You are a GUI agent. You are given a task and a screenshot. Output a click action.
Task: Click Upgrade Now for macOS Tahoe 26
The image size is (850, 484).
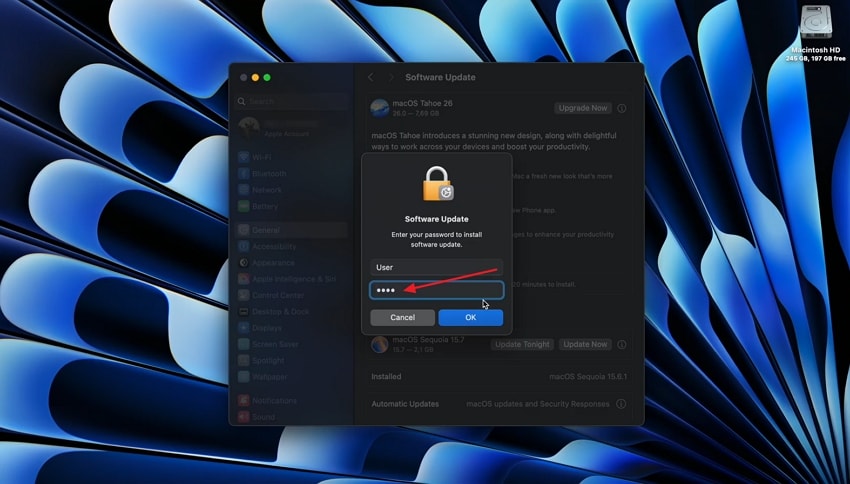tap(583, 108)
